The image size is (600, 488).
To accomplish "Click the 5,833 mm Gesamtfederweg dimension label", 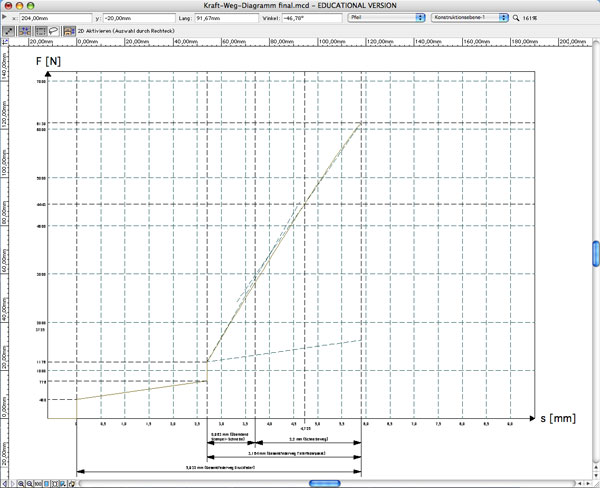I will pos(220,468).
